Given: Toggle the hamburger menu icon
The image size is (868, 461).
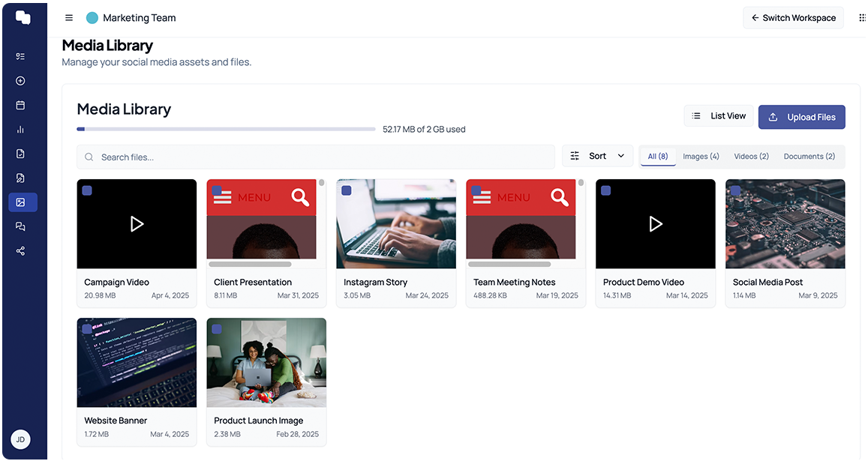Looking at the screenshot, I should tap(68, 18).
